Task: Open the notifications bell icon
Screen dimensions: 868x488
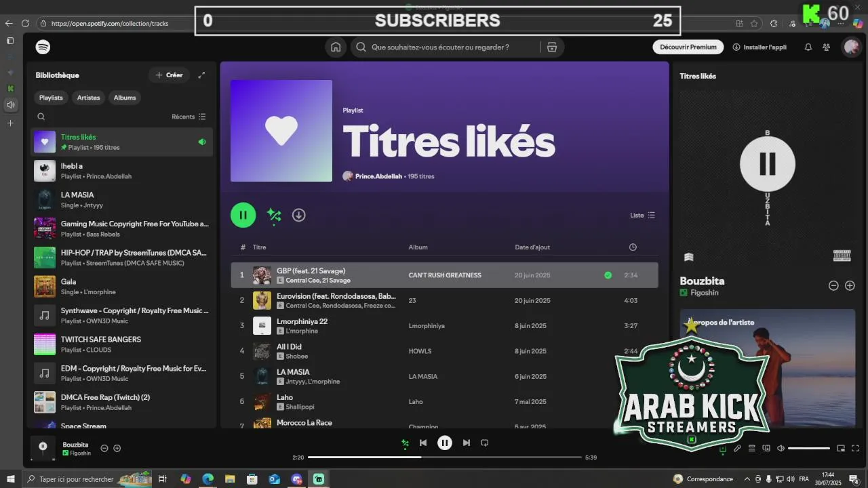Action: pyautogui.click(x=808, y=47)
